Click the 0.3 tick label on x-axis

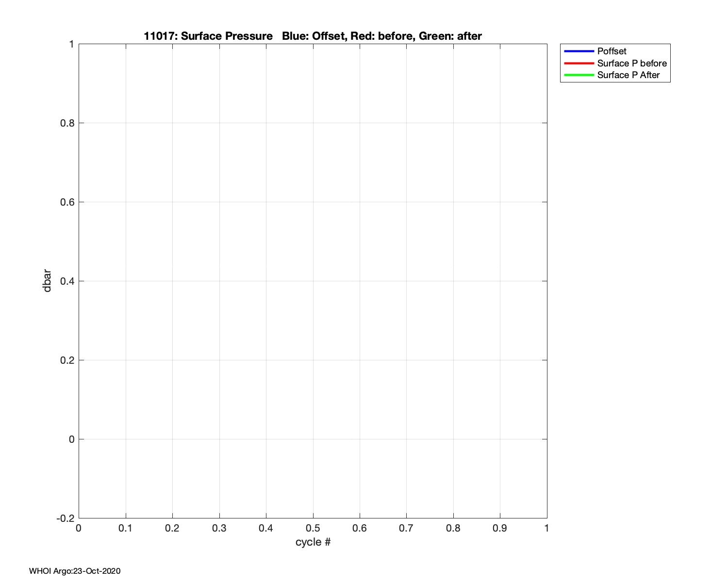pos(219,528)
